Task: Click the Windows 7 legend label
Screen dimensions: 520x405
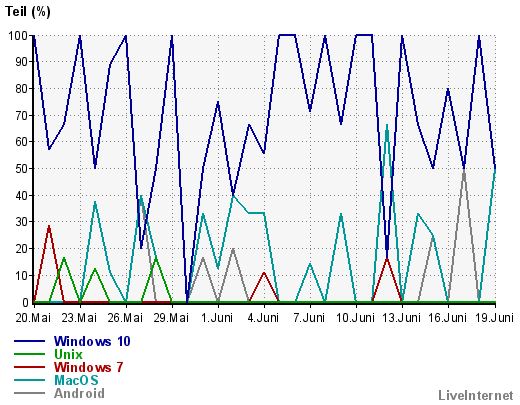Action: click(x=89, y=367)
